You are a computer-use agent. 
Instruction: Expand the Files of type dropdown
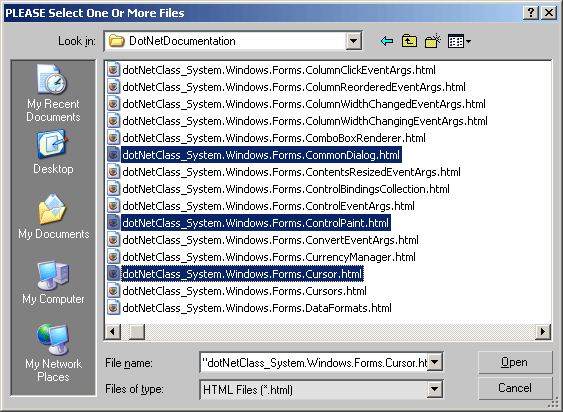coord(434,389)
